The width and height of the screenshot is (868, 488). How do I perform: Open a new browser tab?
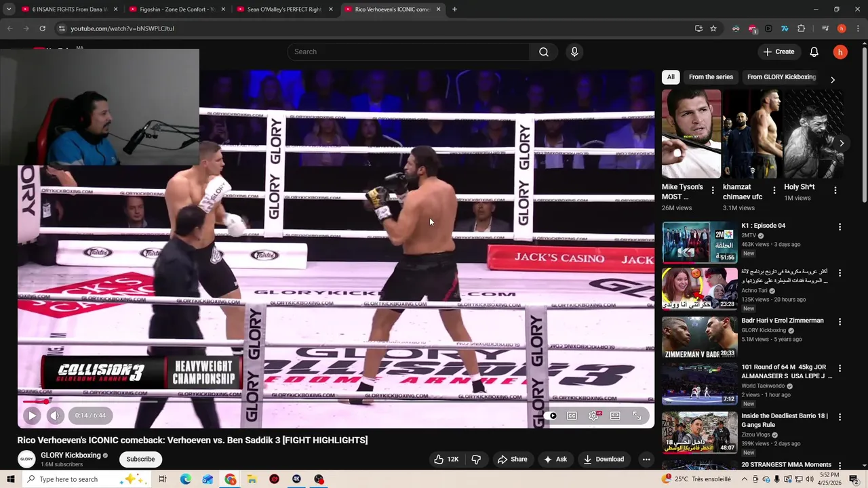[x=454, y=9]
